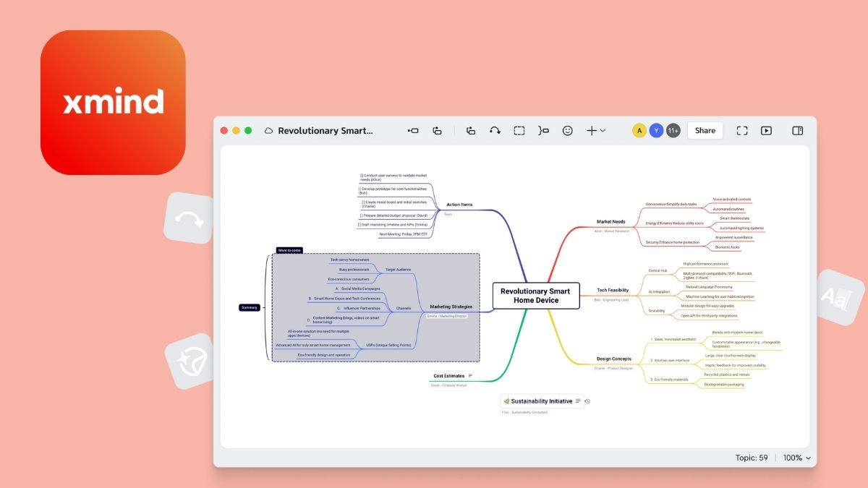Click the Revolutionary Smart... document title
This screenshot has width=868, height=488.
pyautogui.click(x=325, y=131)
